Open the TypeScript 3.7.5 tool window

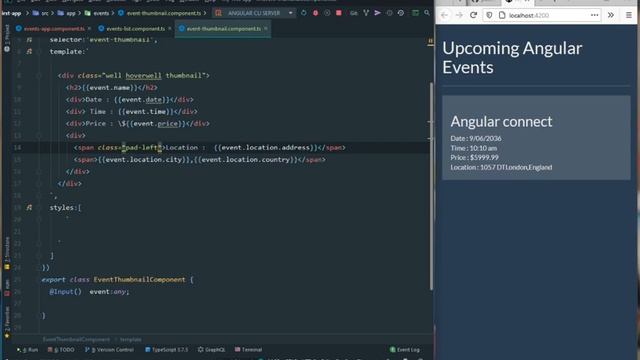(x=167, y=350)
